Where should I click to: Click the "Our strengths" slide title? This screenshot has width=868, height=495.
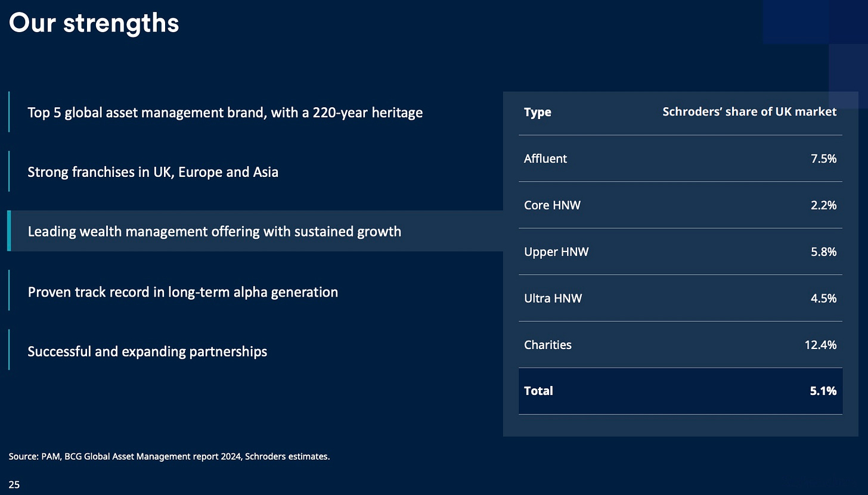pyautogui.click(x=94, y=23)
